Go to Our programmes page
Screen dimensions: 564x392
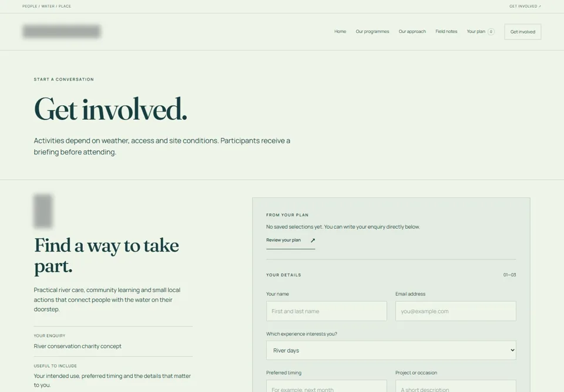tap(372, 32)
